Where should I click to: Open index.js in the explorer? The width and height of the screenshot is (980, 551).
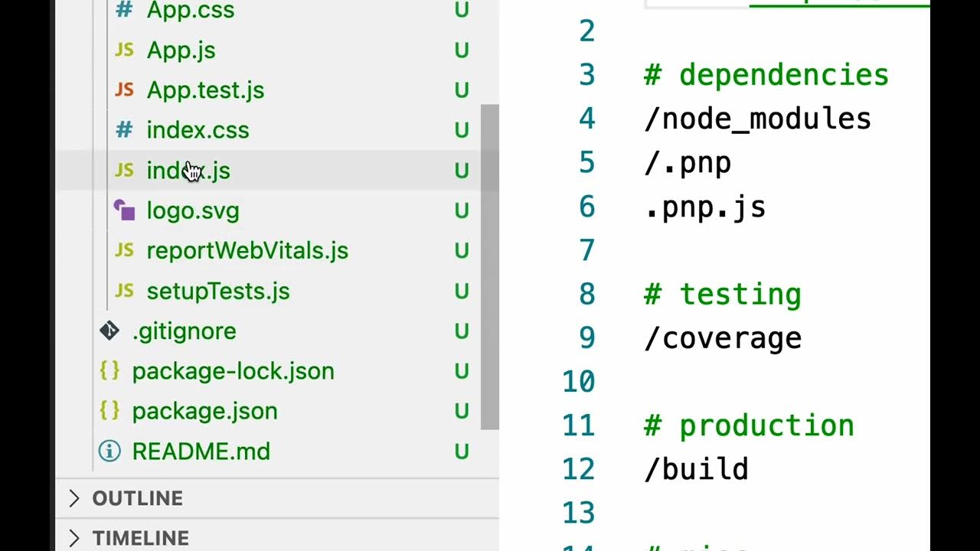[x=188, y=171]
